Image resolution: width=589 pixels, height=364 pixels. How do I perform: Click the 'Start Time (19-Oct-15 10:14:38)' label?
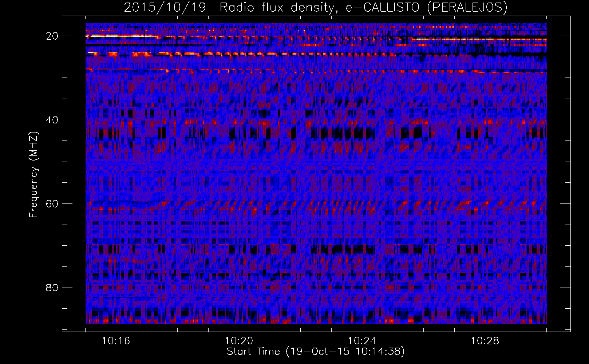pos(316,352)
